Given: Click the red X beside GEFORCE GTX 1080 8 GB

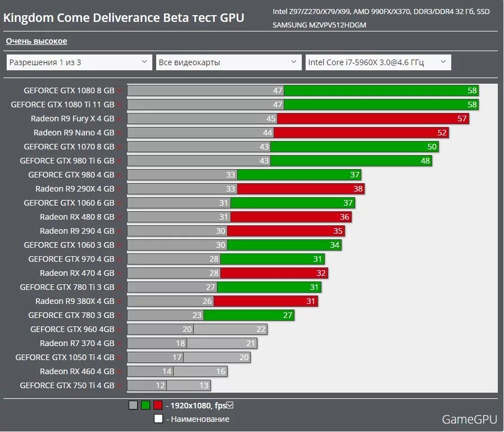Looking at the screenshot, I should 120,91.
